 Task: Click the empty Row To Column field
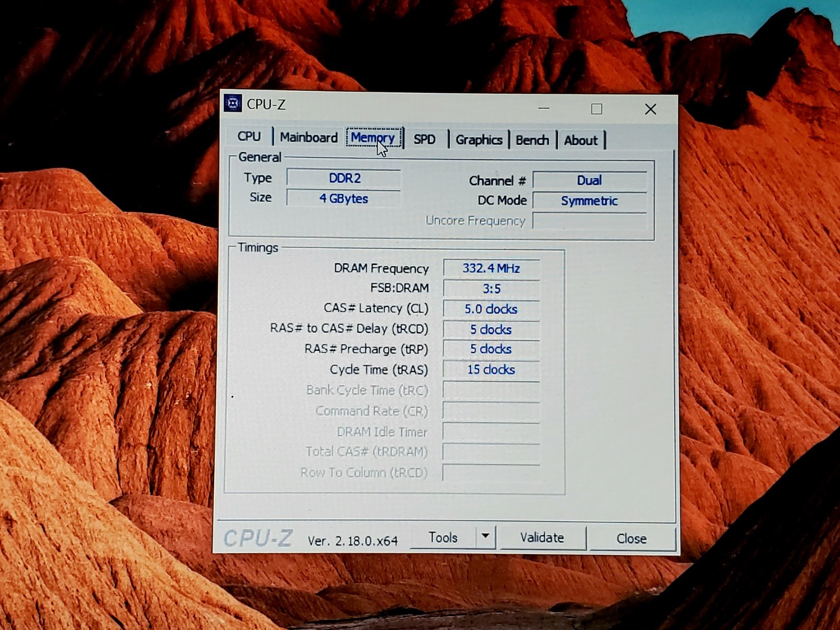coord(491,472)
